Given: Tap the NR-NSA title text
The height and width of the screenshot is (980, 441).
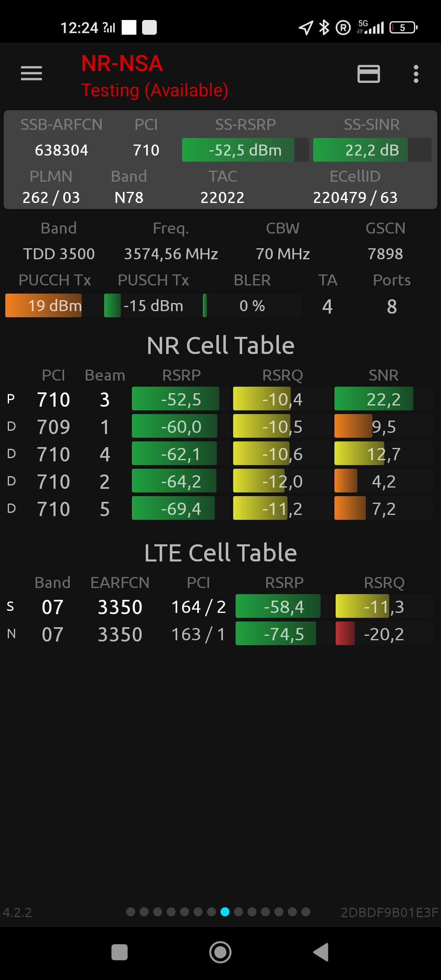Looking at the screenshot, I should coord(122,64).
